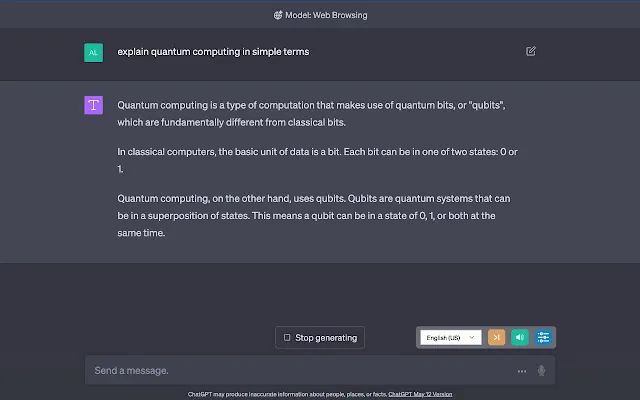640x400 pixels.
Task: Click the paragraph about superposition of states
Action: (313, 216)
